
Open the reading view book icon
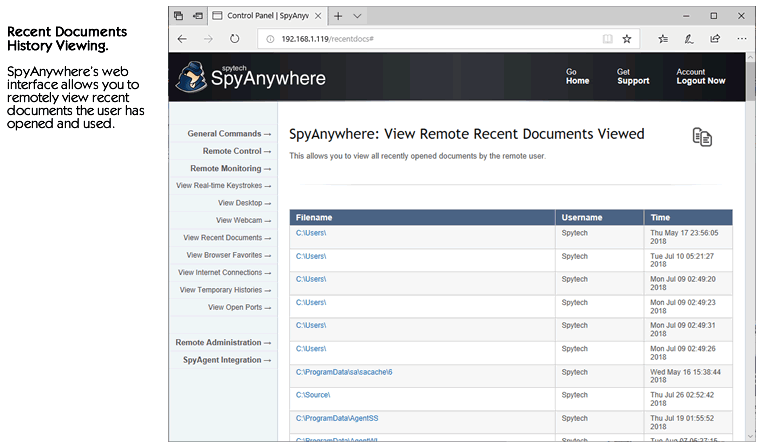[x=607, y=39]
